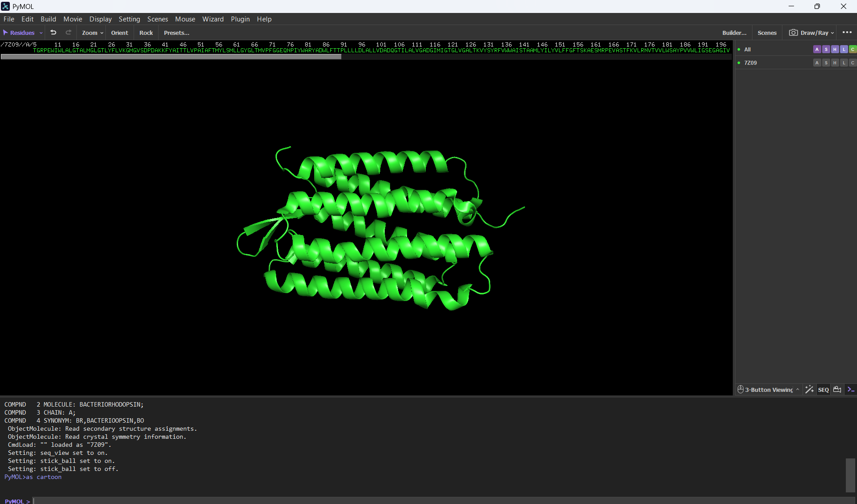Click the S show button for 7Z09

coord(826,63)
